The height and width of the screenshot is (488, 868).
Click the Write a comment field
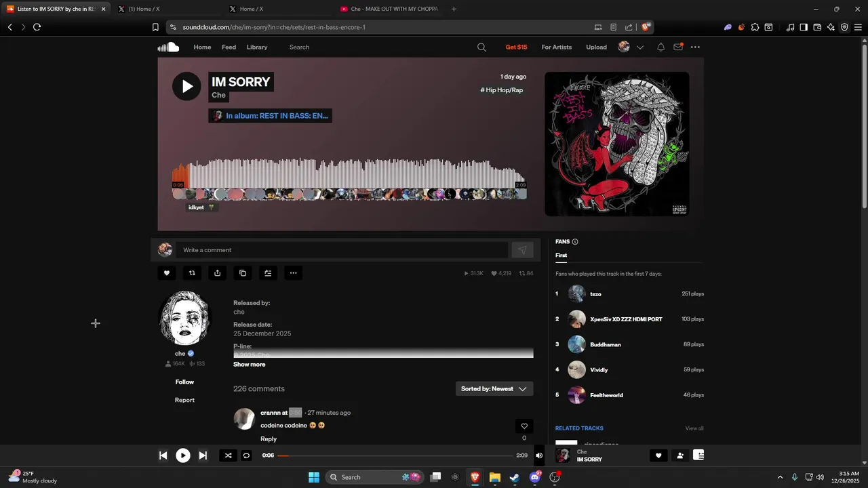coord(342,250)
